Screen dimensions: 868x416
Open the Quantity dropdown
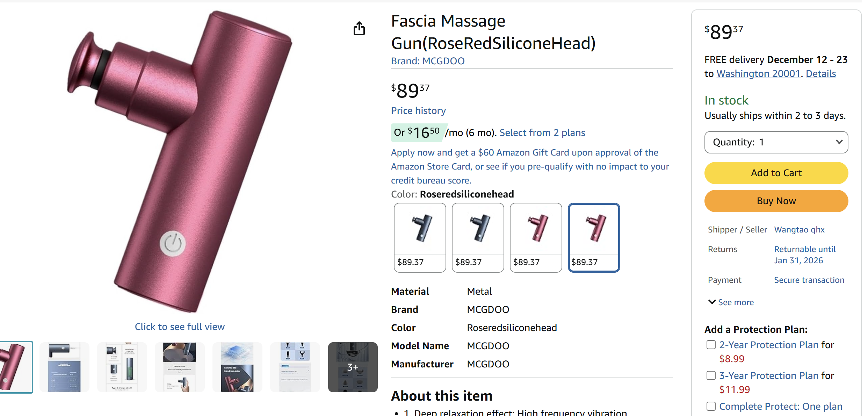[x=776, y=142]
